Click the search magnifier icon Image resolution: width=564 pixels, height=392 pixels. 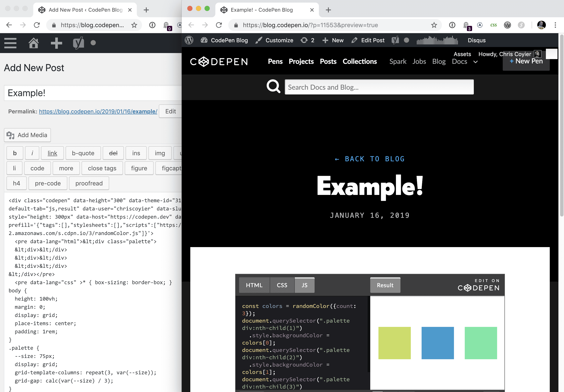tap(273, 86)
